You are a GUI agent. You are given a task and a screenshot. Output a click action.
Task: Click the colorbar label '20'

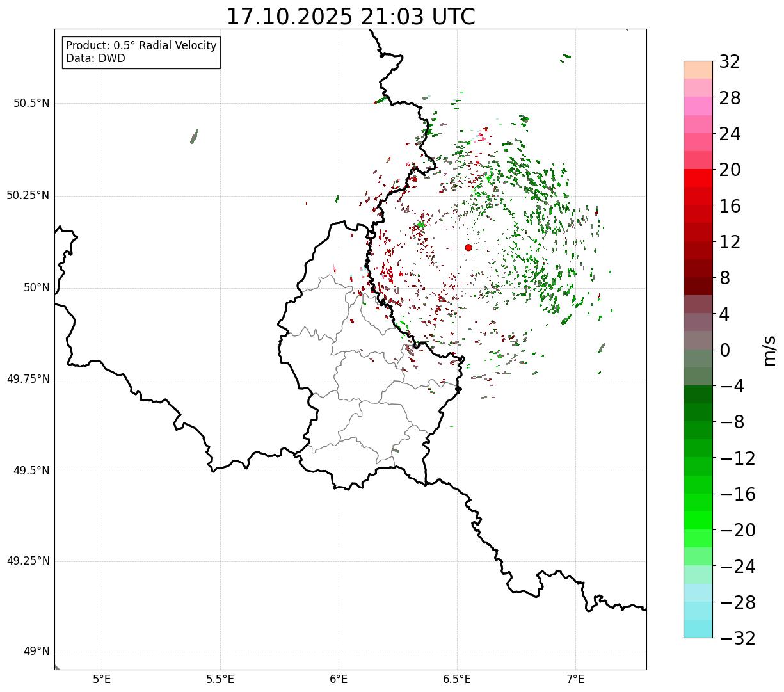(730, 170)
